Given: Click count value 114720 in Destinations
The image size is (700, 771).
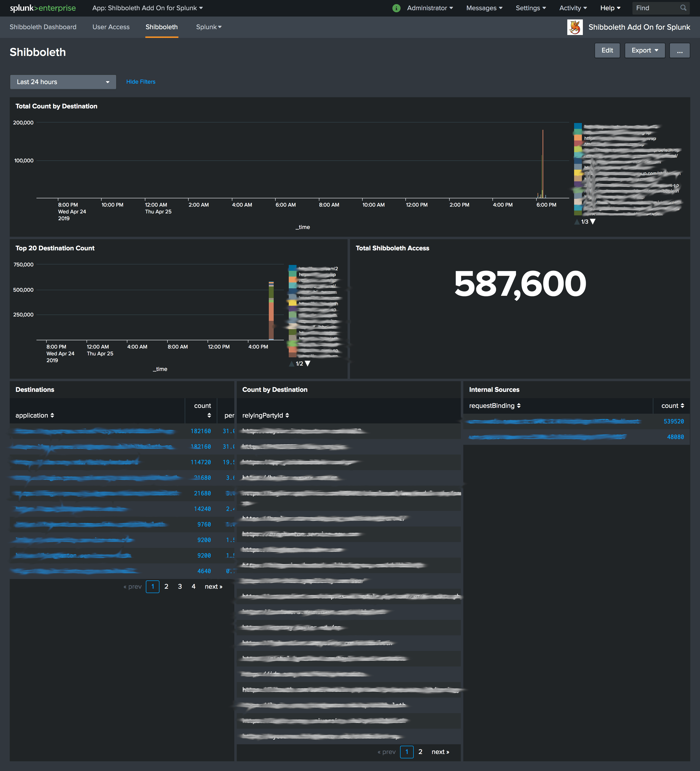Looking at the screenshot, I should pyautogui.click(x=201, y=462).
